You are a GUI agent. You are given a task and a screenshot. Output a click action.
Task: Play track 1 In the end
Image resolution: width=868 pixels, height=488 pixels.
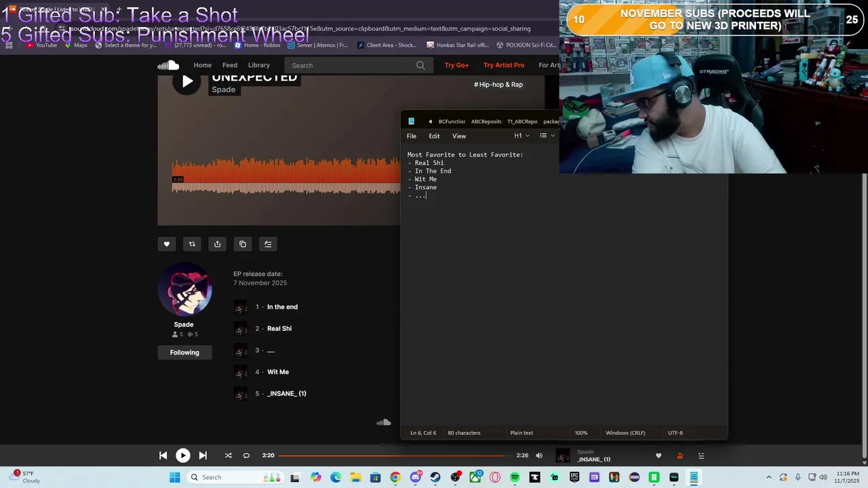pos(282,307)
